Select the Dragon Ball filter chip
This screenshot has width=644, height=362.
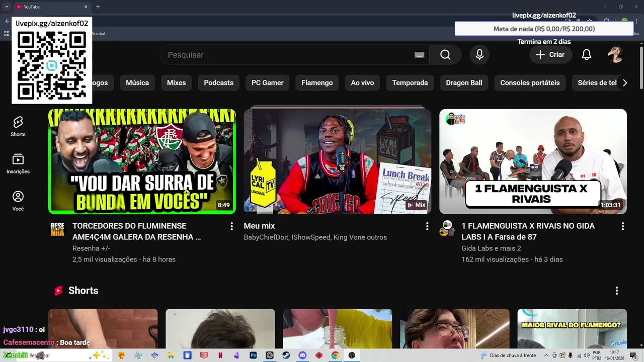point(464,83)
